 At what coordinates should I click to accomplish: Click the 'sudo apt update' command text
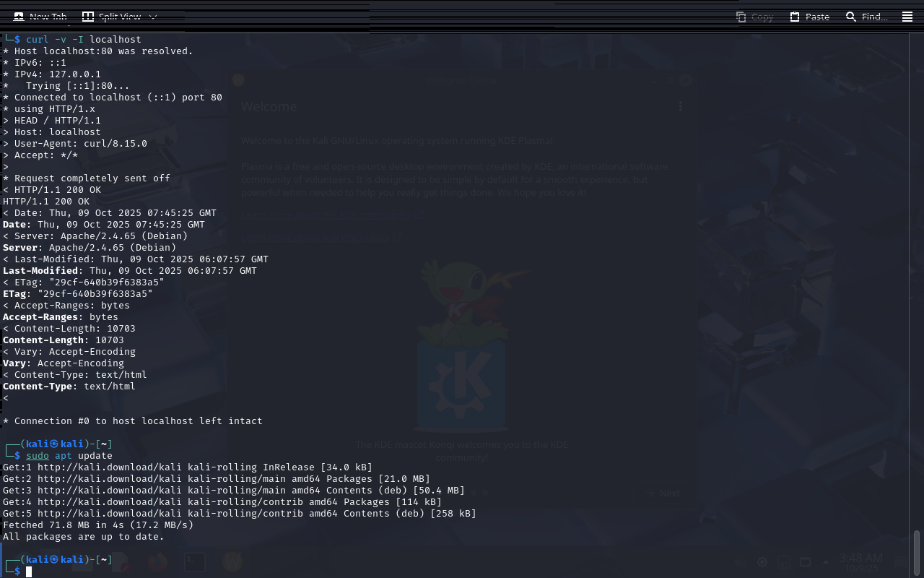click(69, 456)
